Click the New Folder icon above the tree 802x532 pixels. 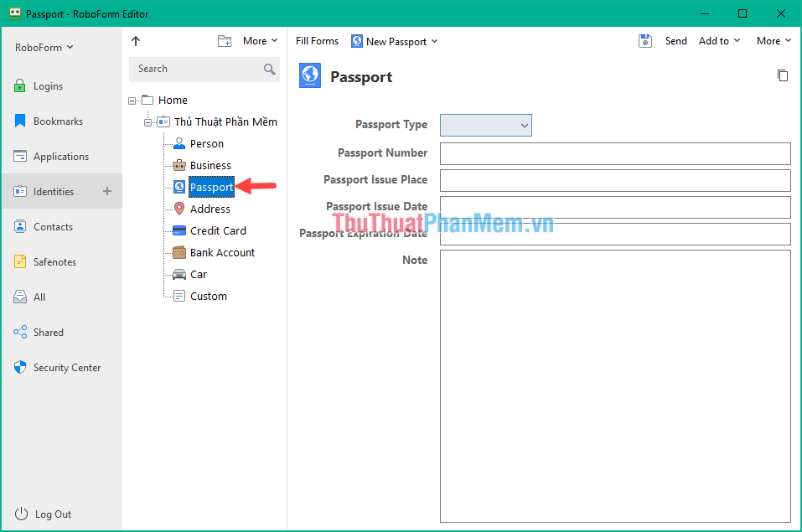pos(225,40)
